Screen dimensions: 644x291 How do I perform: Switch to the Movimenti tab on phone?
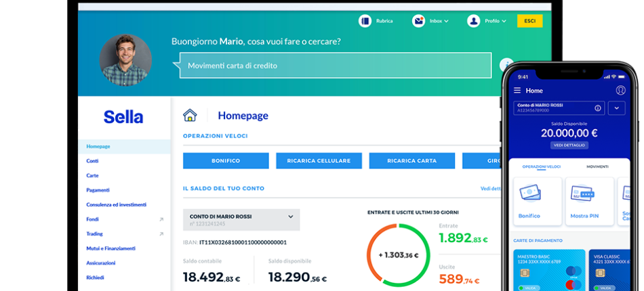pos(597,166)
